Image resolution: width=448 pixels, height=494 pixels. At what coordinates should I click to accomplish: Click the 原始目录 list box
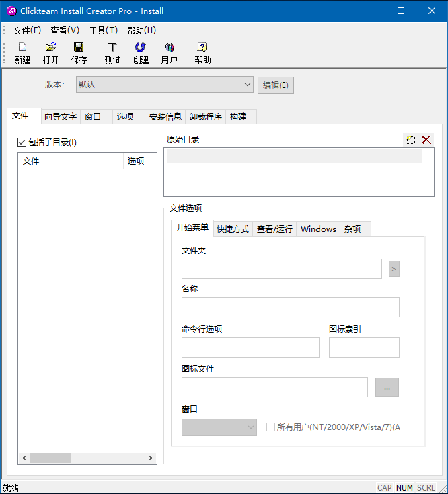coord(299,172)
